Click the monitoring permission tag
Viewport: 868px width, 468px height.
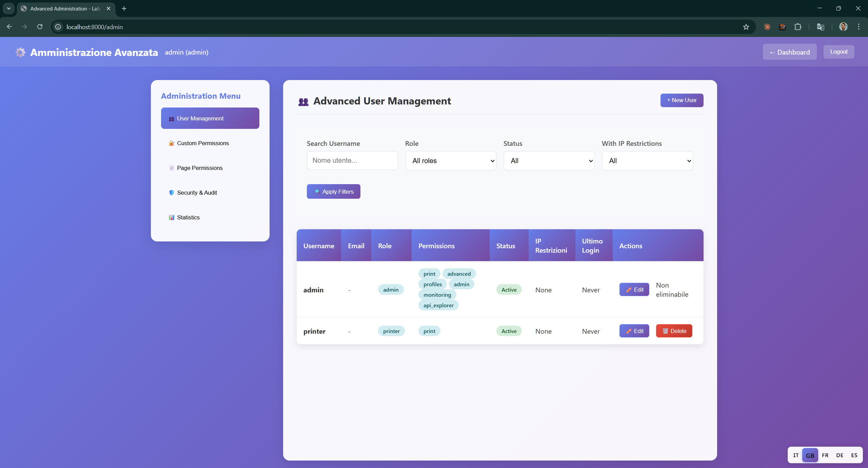click(x=437, y=295)
